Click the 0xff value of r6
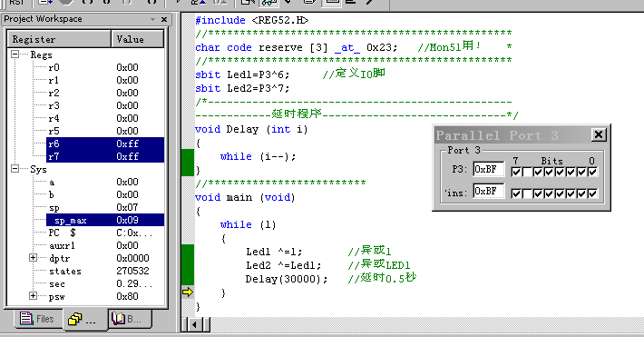The height and width of the screenshot is (337, 644). [x=127, y=144]
